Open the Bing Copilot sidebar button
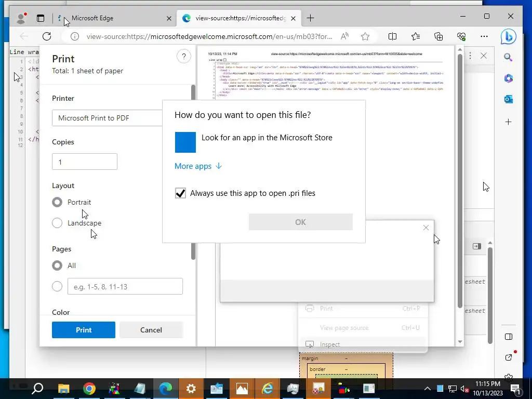 (x=508, y=37)
